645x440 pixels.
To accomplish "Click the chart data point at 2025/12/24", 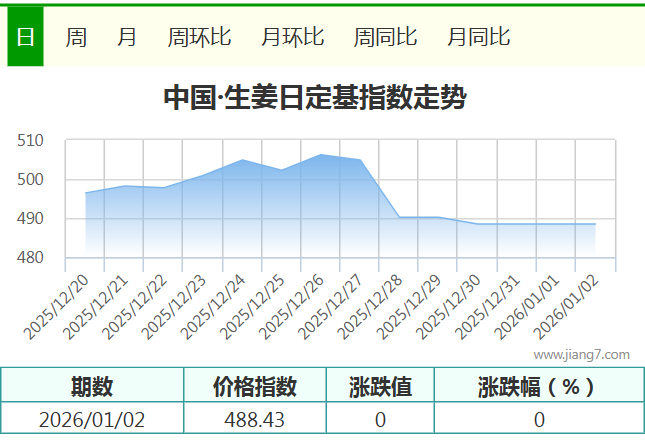I will 242,160.
